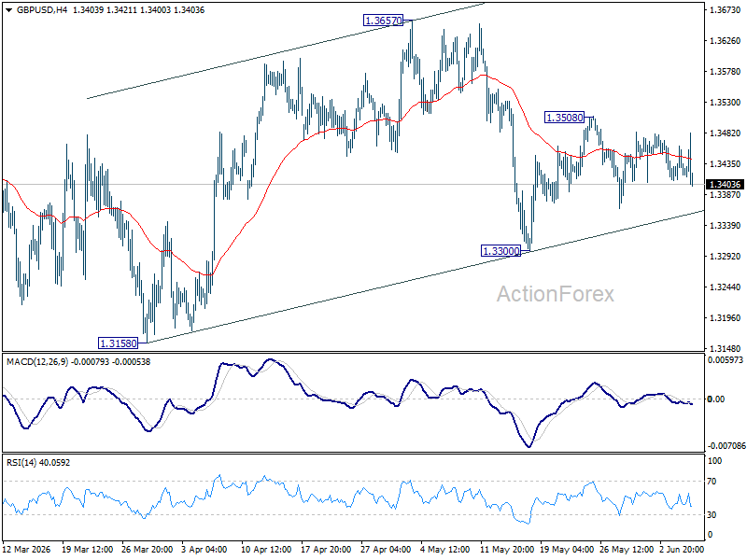Click the 1.33390 price axis value
The image size is (747, 560).
point(726,225)
